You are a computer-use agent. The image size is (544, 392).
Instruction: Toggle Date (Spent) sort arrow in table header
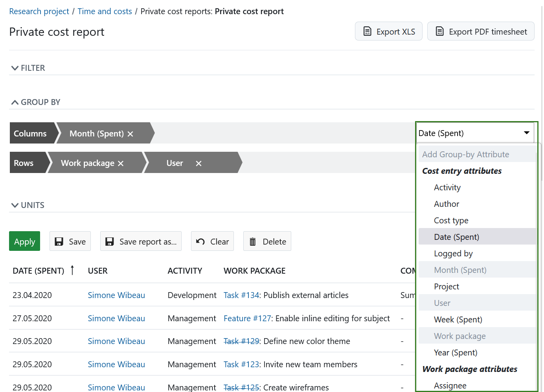[x=72, y=270]
